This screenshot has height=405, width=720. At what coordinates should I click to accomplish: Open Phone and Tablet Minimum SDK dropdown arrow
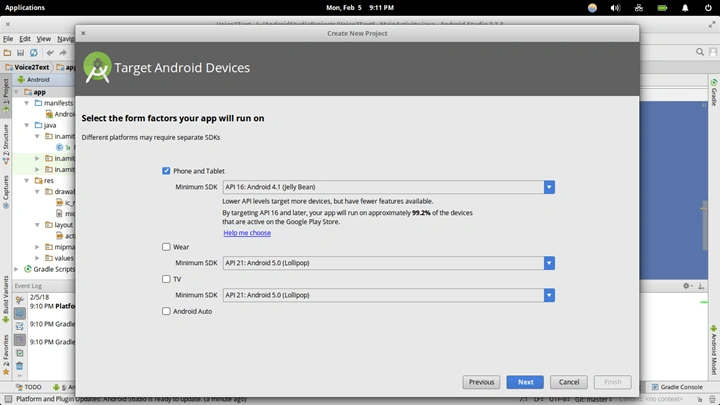click(549, 187)
